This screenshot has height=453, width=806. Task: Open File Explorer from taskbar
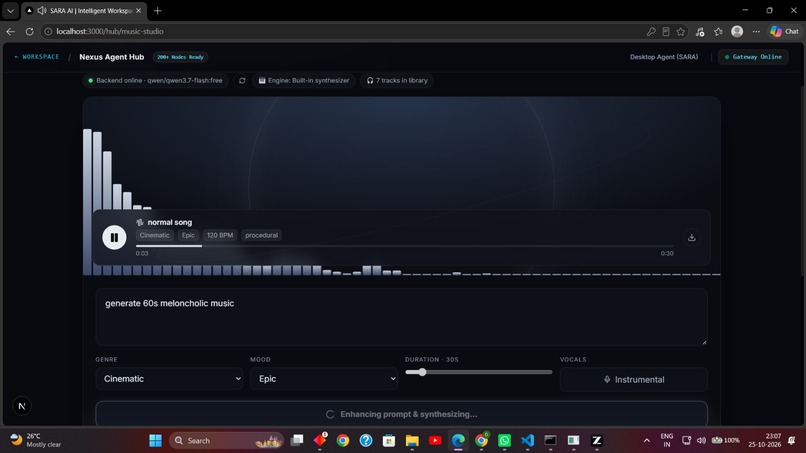412,441
